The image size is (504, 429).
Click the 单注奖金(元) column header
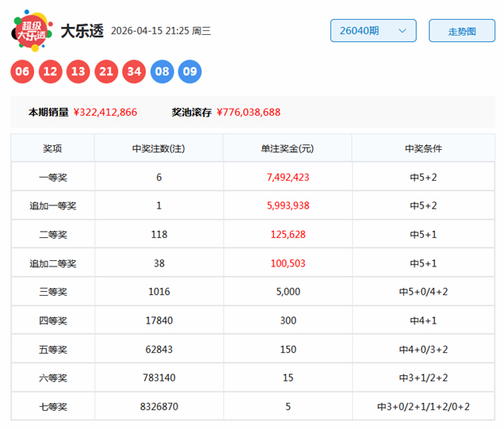point(288,148)
